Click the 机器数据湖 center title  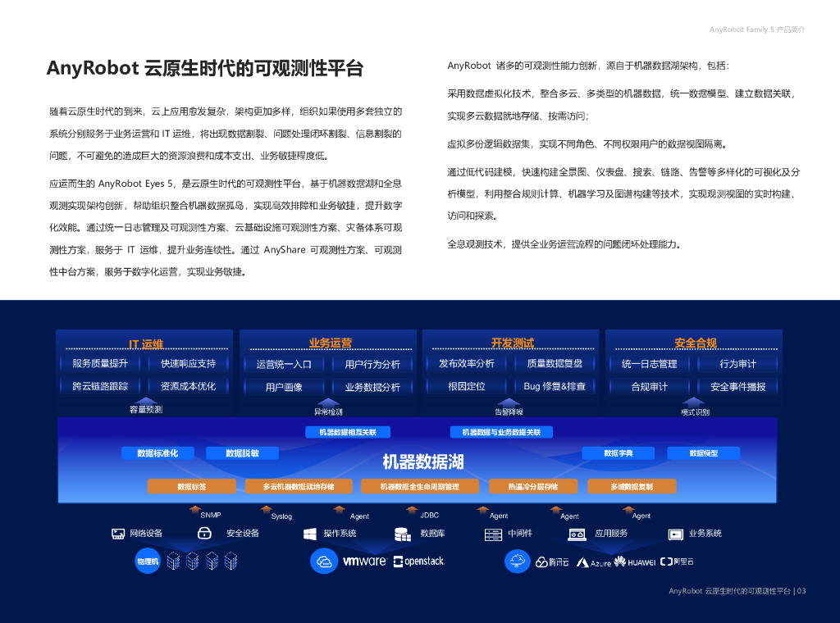(422, 462)
